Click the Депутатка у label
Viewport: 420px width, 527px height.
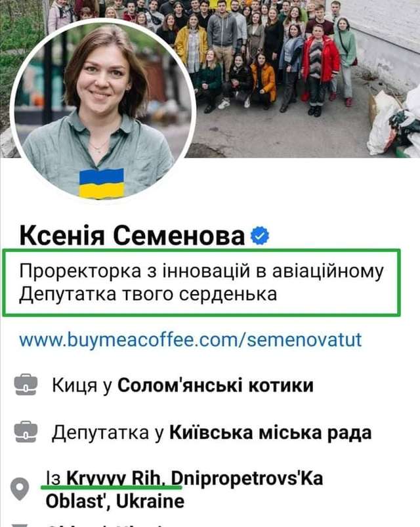(x=108, y=432)
